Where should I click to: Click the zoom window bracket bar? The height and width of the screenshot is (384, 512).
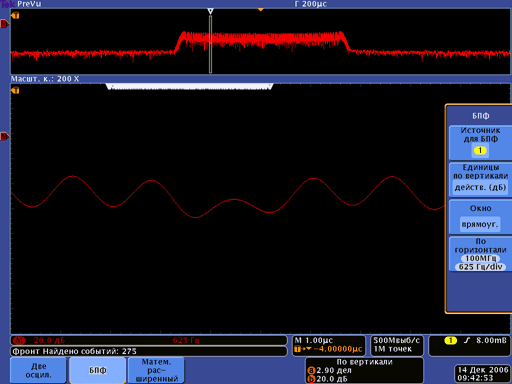point(189,87)
